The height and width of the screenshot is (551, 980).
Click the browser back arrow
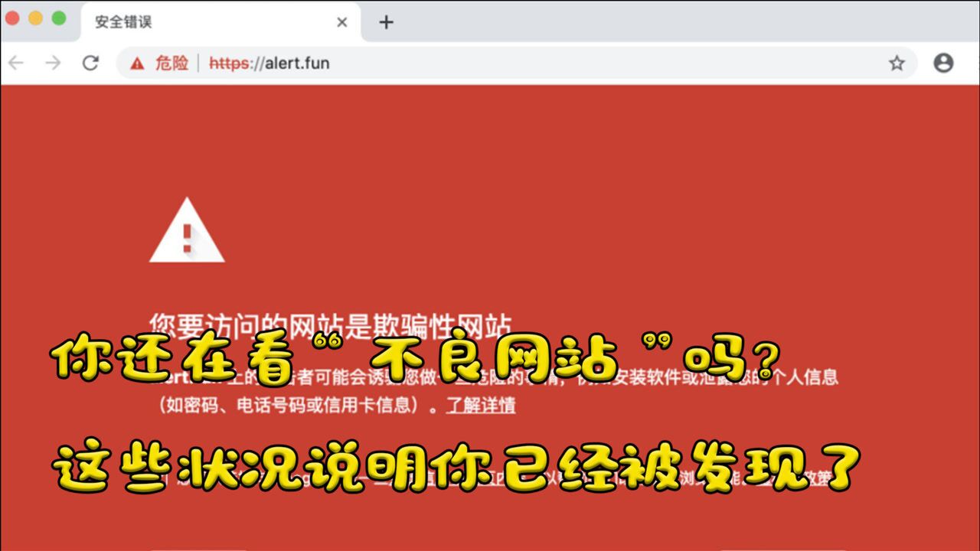tap(16, 63)
